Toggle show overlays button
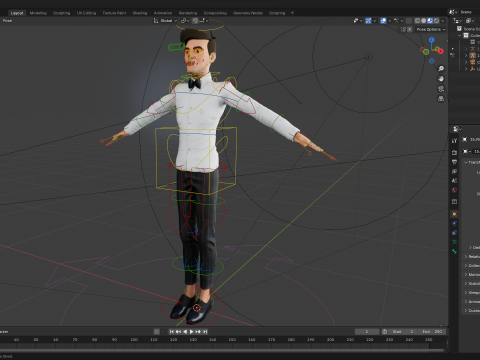480x360 pixels. pyautogui.click(x=383, y=21)
